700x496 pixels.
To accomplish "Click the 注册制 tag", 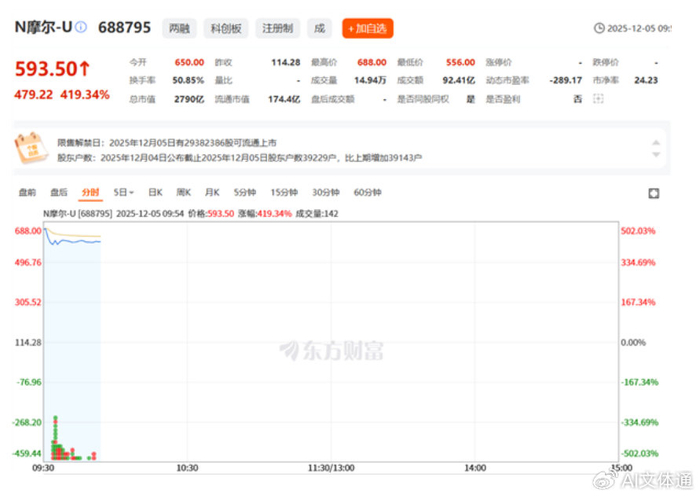I will click(x=278, y=29).
